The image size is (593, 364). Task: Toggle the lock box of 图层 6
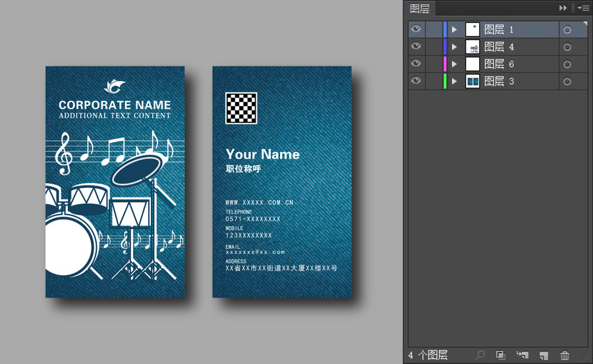[x=434, y=64]
